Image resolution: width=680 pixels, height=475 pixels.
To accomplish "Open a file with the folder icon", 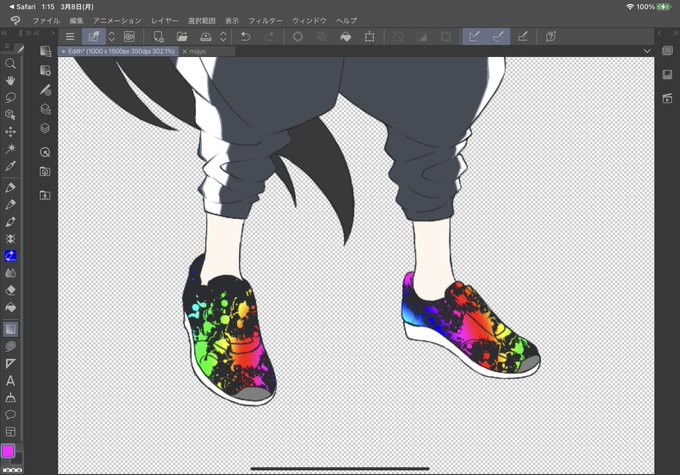I will click(x=182, y=37).
